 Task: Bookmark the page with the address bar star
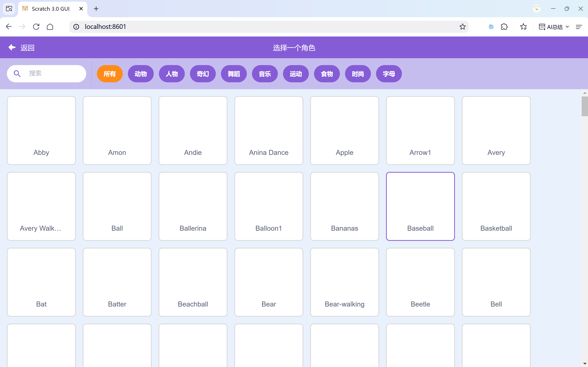tap(462, 27)
